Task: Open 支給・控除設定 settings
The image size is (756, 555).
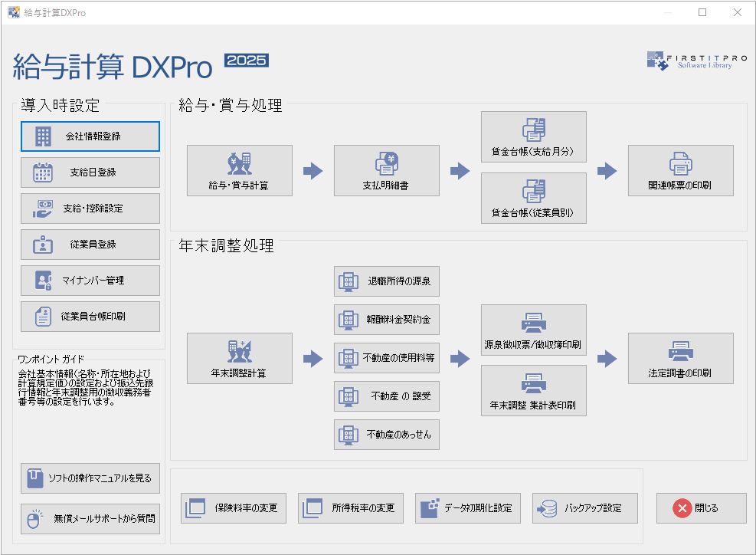Action: (90, 209)
